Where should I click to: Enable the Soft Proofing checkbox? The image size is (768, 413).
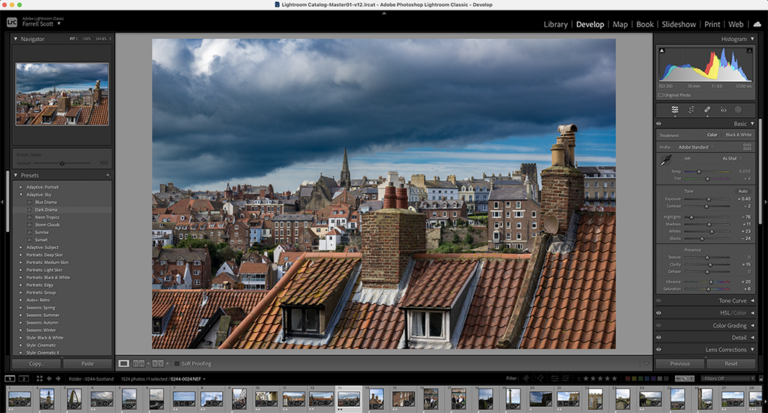point(177,364)
